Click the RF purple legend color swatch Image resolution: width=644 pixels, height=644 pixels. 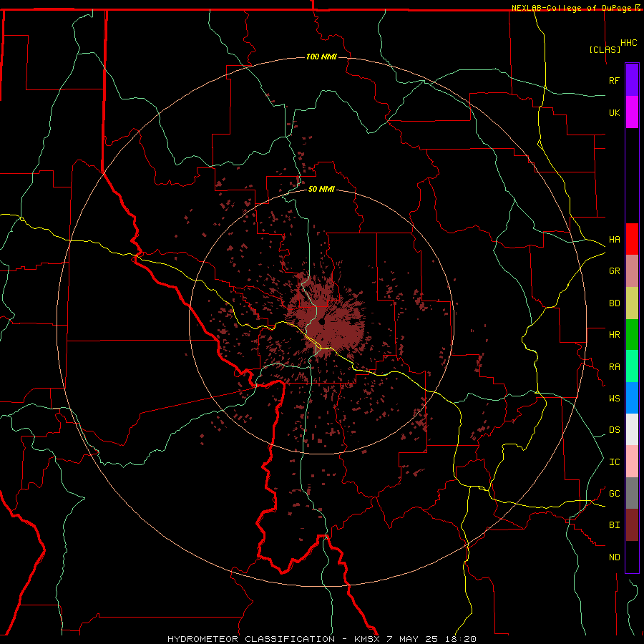(x=632, y=80)
